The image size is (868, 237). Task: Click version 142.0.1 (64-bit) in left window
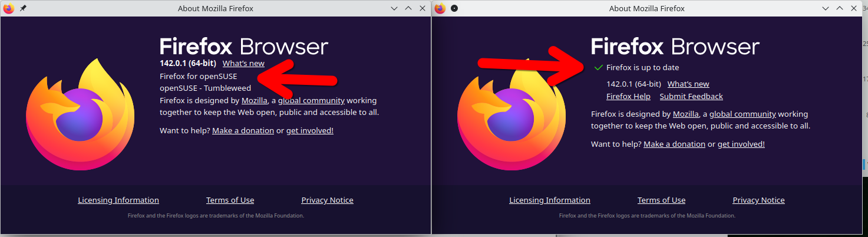188,63
